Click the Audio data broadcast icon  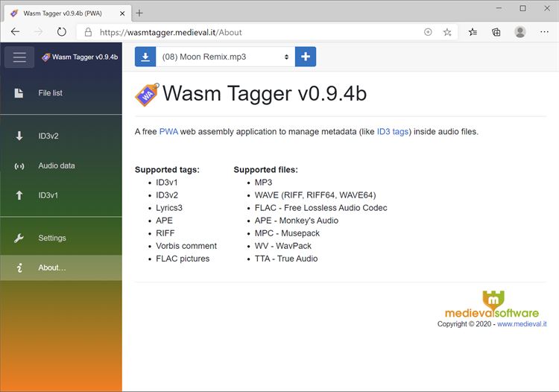tap(19, 166)
